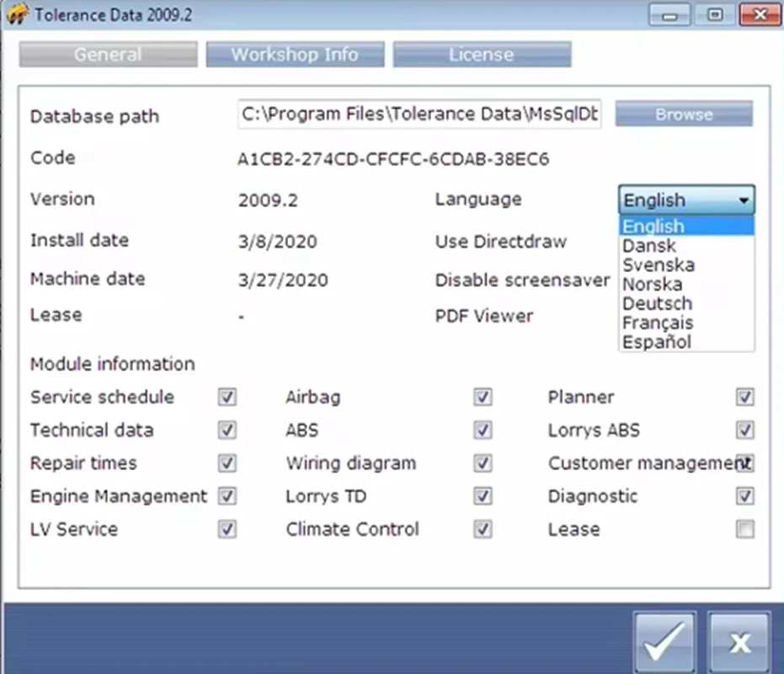
Task: Click the machine date 3/27/2020
Action: pyautogui.click(x=283, y=281)
